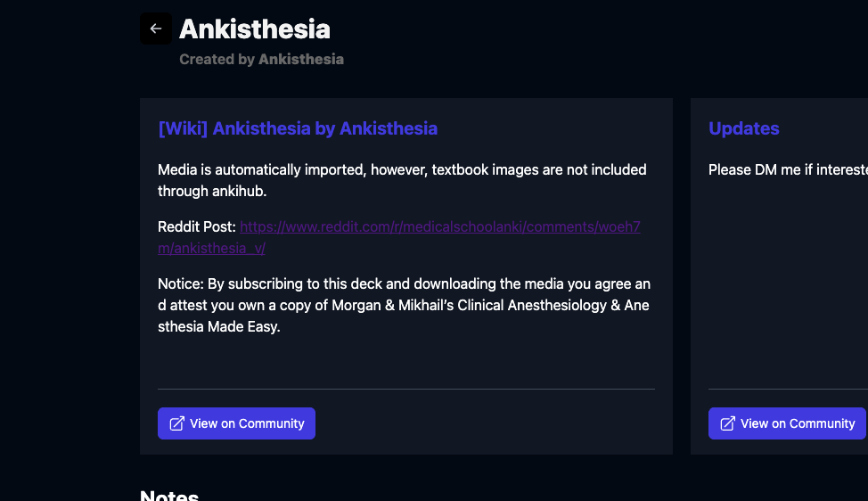Click the divider line in the Wiki card
This screenshot has width=868, height=501.
point(405,389)
